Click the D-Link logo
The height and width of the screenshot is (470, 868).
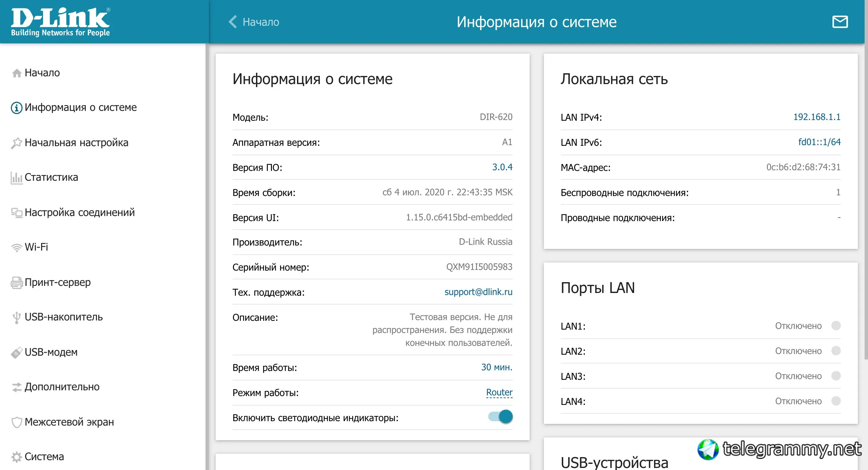coord(61,22)
